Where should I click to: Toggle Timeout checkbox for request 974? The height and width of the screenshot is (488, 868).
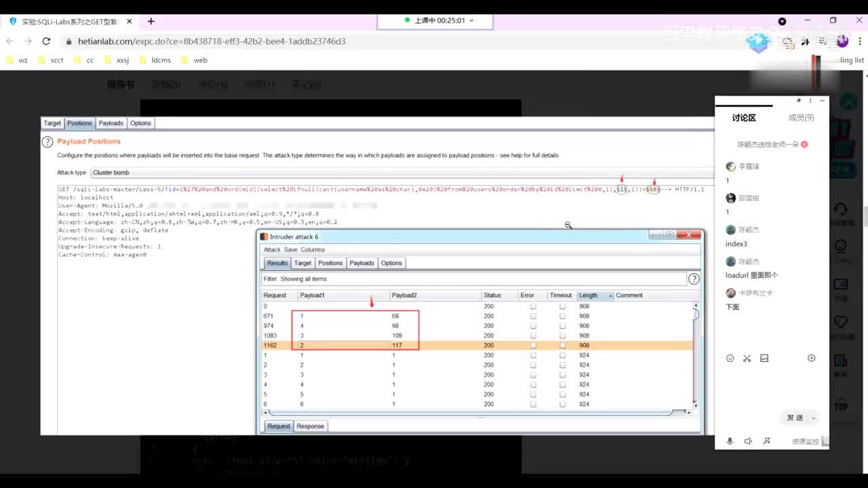pos(562,326)
